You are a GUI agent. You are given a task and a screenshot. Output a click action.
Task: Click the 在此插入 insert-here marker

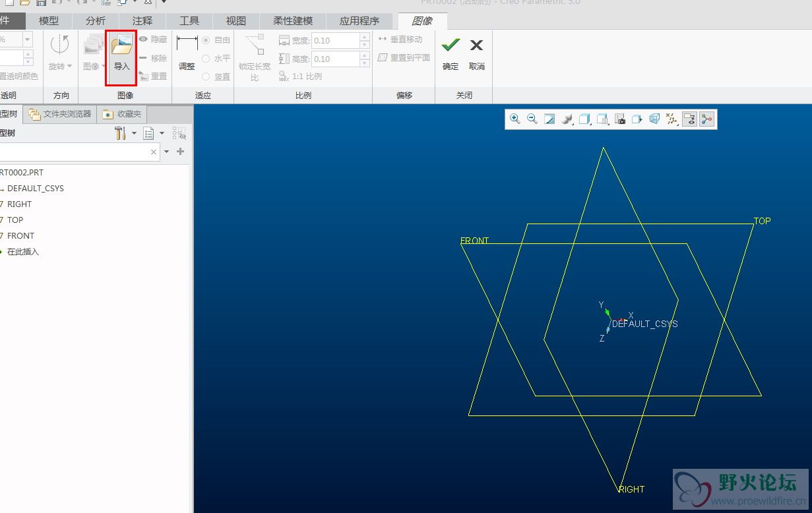click(23, 251)
